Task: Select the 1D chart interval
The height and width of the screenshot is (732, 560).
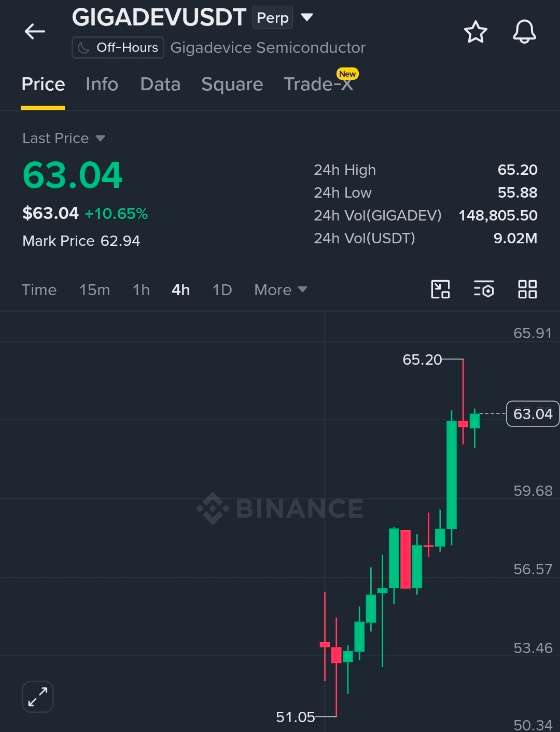Action: 222,289
